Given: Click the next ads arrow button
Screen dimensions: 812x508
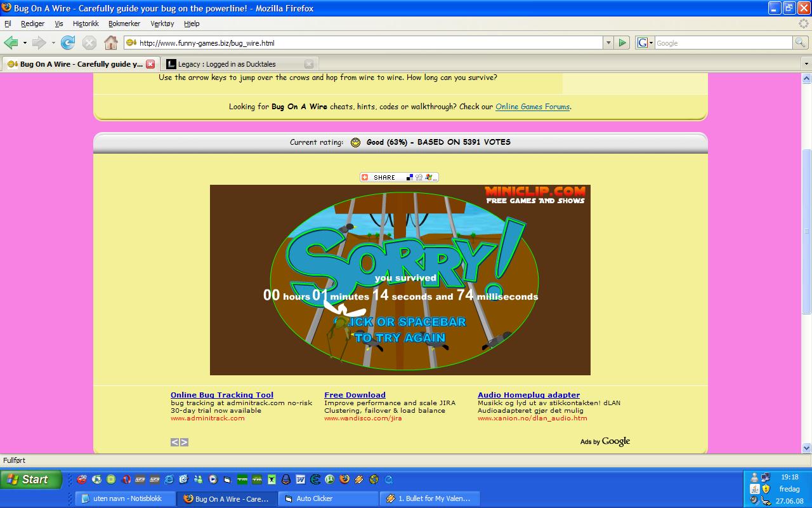Looking at the screenshot, I should click(184, 442).
